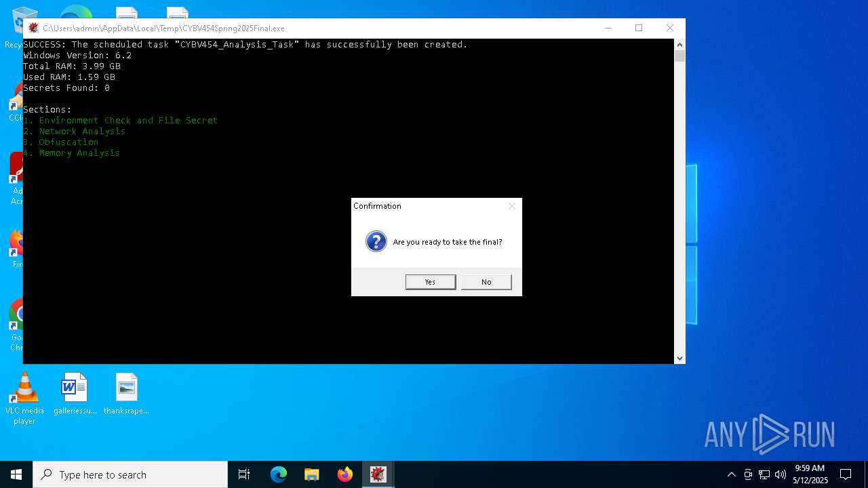Click the Google Chrome desktop shortcut
This screenshot has height=488, width=868.
pos(15,324)
